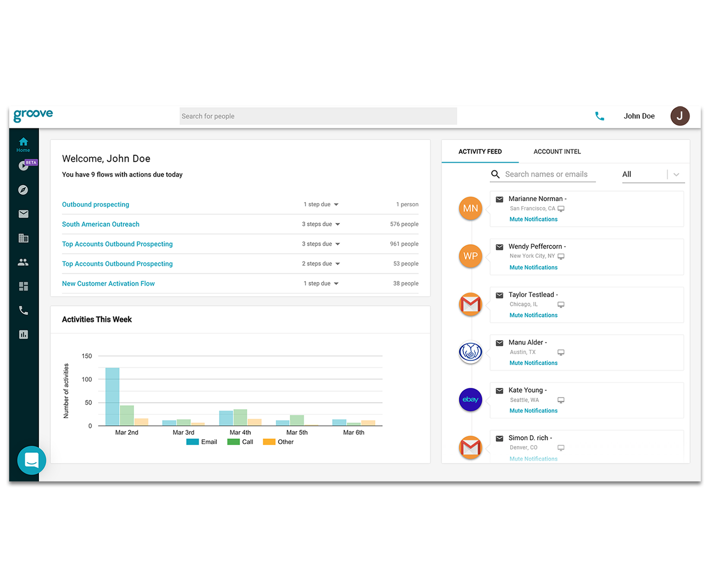Open the compass explore icon in sidebar
This screenshot has height=588, width=710.
pos(23,190)
